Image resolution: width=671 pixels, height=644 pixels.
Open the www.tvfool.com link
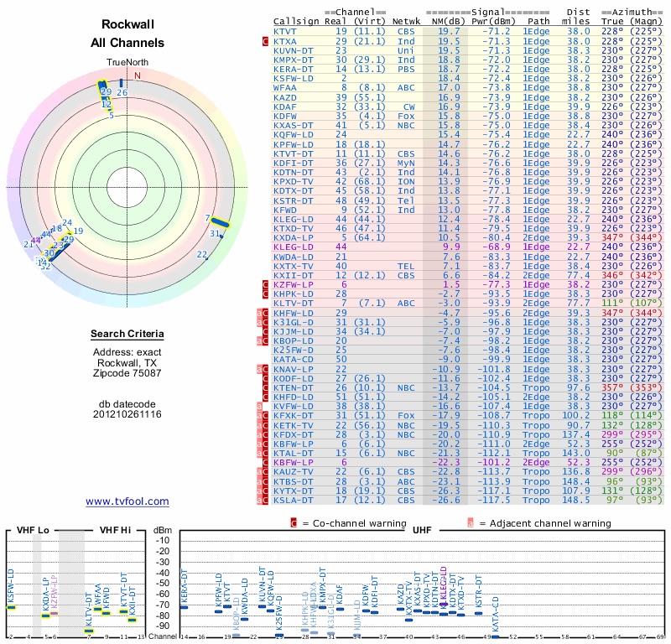[127, 501]
